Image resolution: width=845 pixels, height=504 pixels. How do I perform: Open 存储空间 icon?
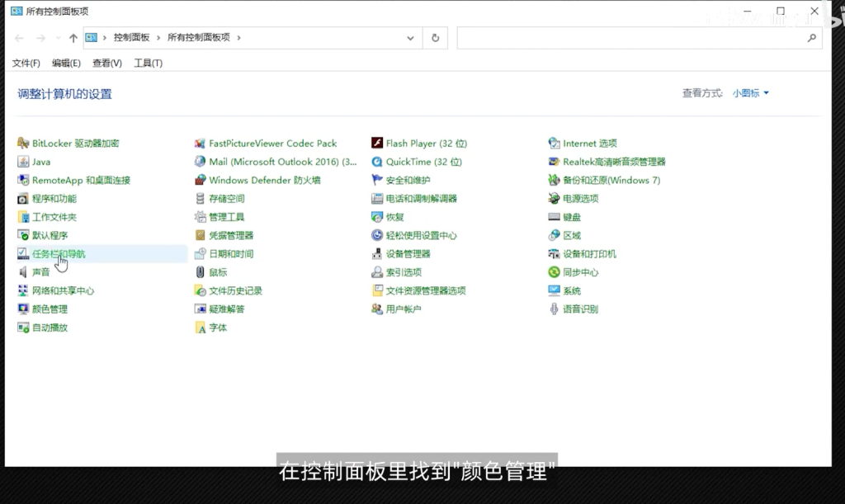tap(200, 199)
